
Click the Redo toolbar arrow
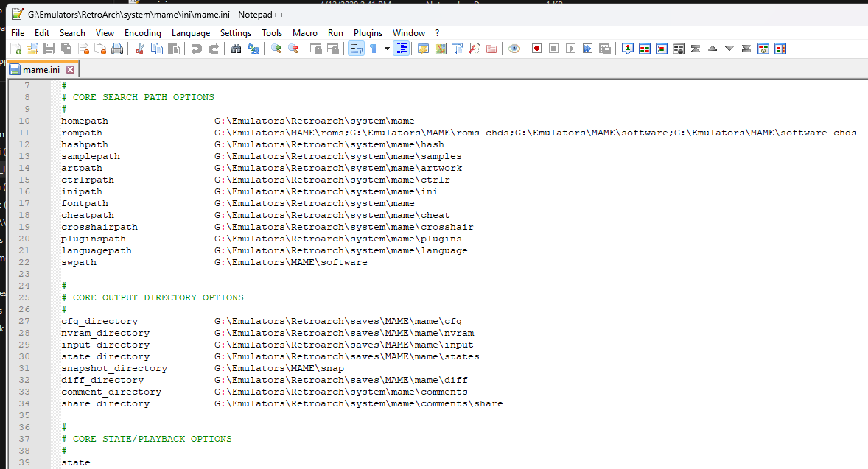[x=214, y=49]
